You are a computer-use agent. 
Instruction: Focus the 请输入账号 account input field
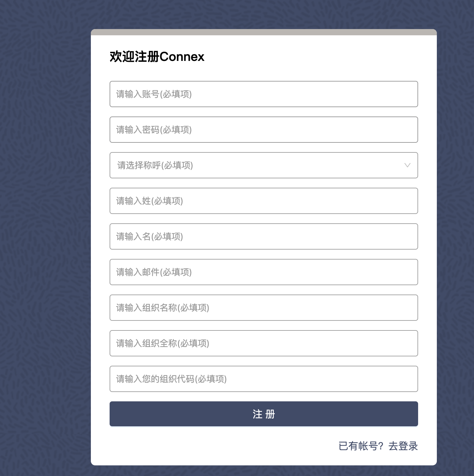[264, 94]
